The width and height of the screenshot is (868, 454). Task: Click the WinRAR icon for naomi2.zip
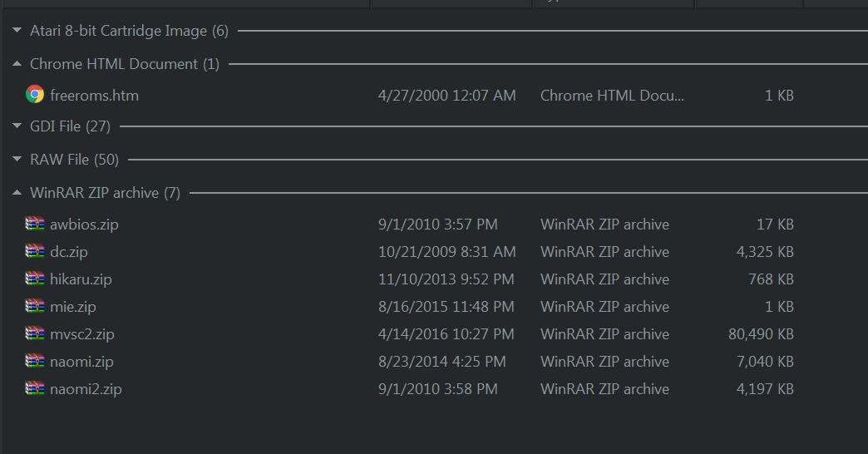click(35, 388)
